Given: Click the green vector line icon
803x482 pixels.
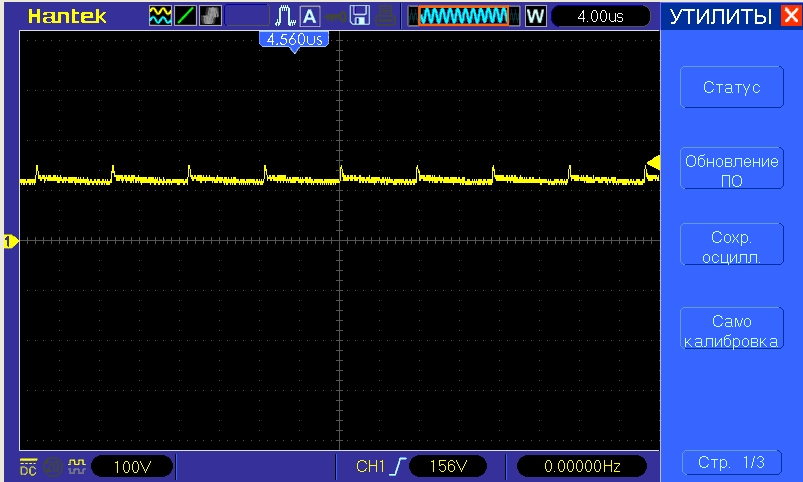Looking at the screenshot, I should (186, 16).
